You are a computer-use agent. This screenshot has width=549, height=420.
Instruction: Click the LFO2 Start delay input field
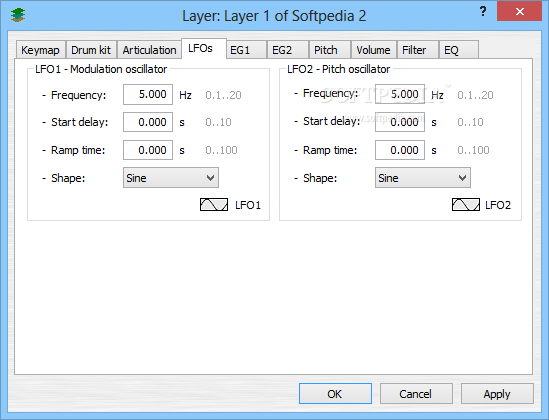[400, 122]
